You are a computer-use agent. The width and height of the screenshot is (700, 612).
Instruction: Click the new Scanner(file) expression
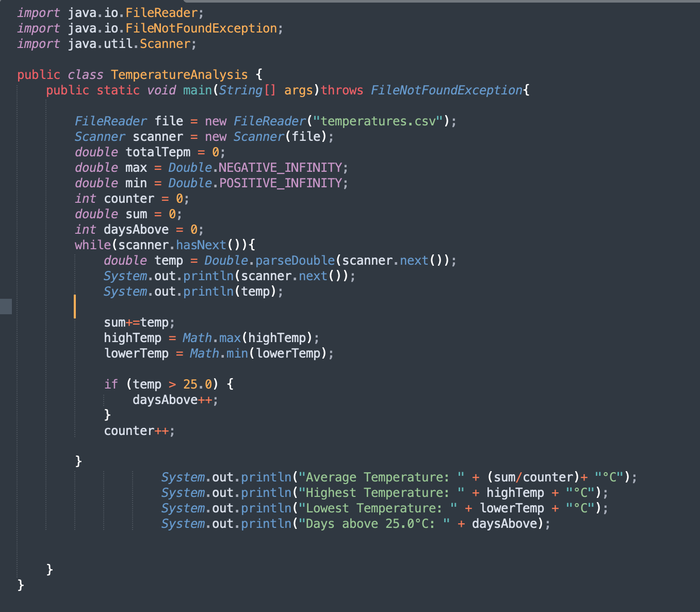coord(266,137)
